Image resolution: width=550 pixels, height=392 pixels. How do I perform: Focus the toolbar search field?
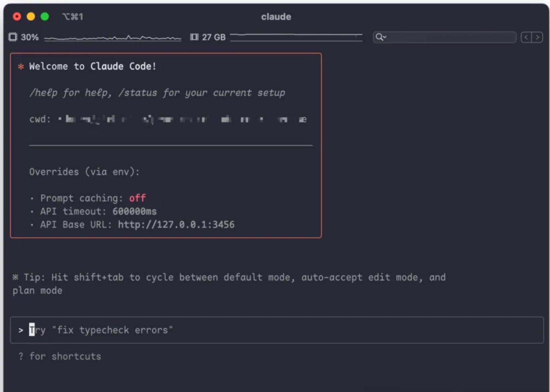pyautogui.click(x=445, y=37)
